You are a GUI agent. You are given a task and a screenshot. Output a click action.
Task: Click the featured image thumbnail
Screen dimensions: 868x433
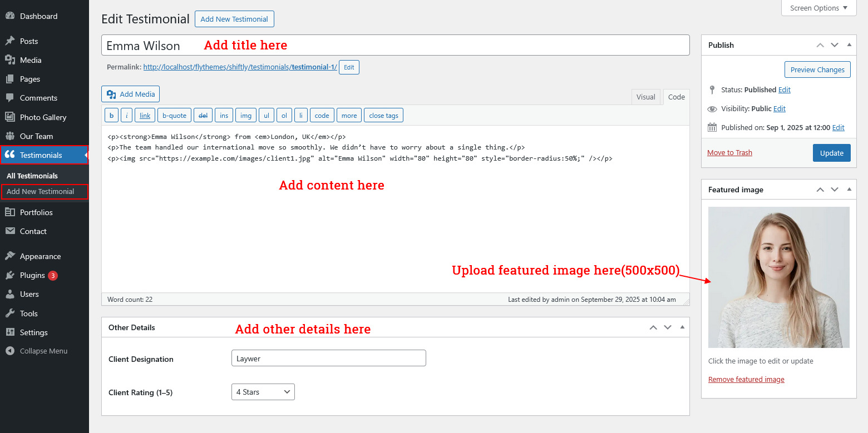(x=778, y=277)
